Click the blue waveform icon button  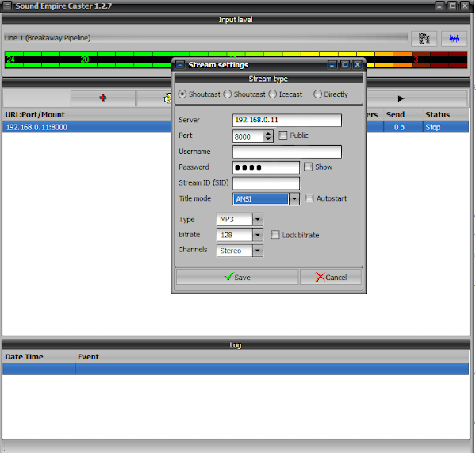coord(454,39)
